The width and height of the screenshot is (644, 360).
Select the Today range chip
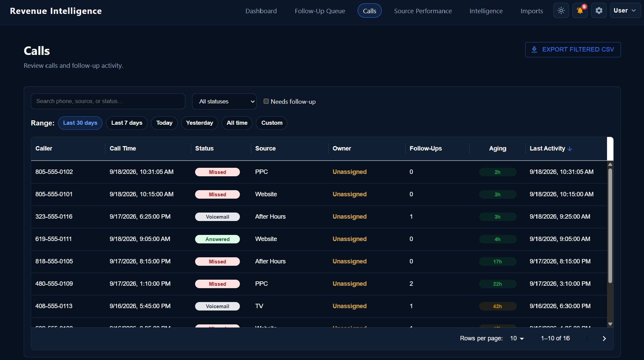coord(164,123)
